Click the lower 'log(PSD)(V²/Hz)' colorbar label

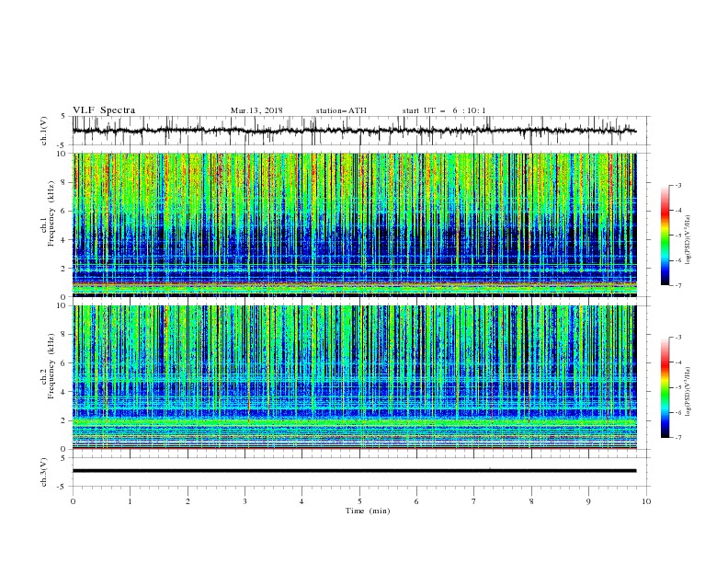(688, 391)
